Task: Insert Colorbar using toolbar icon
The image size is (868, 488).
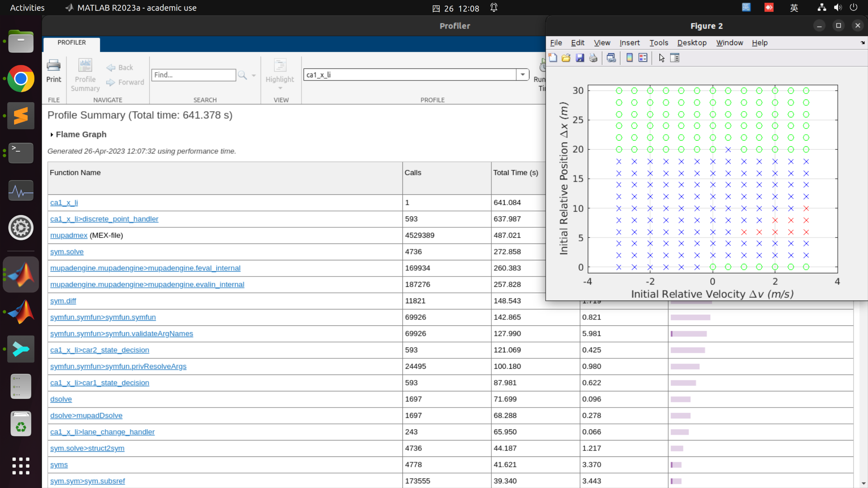Action: click(629, 58)
